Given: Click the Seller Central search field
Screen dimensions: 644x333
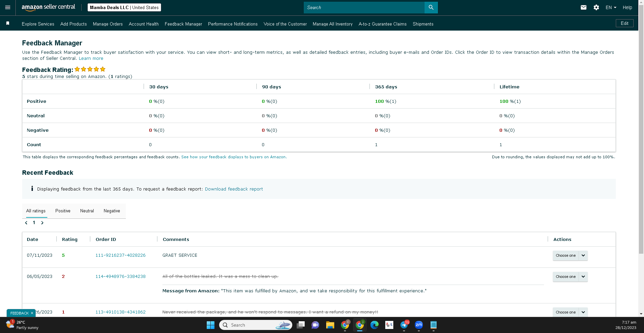Looking at the screenshot, I should coord(364,7).
